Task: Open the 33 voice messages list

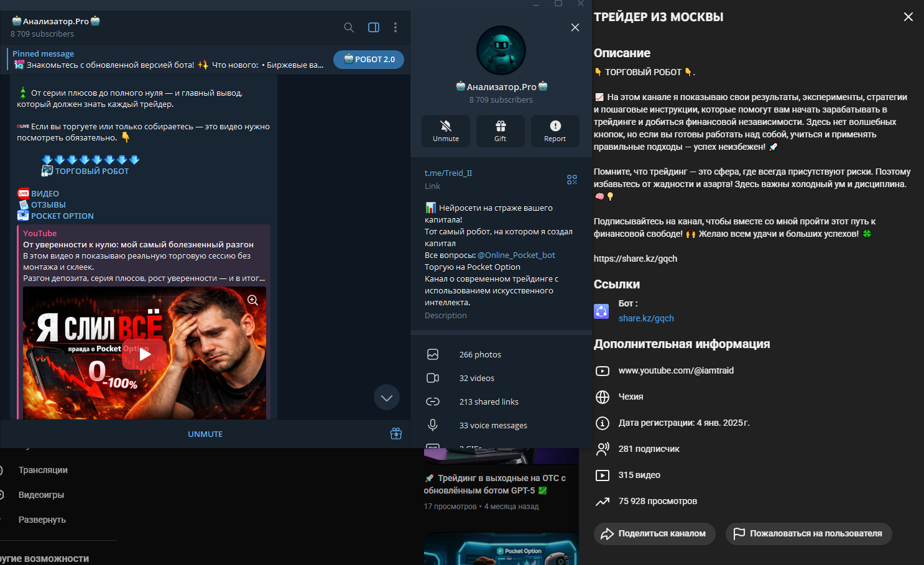Action: 493,425
